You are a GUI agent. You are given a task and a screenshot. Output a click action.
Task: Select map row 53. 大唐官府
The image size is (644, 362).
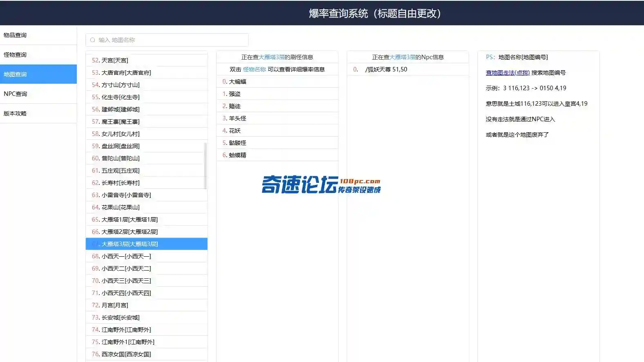point(147,73)
